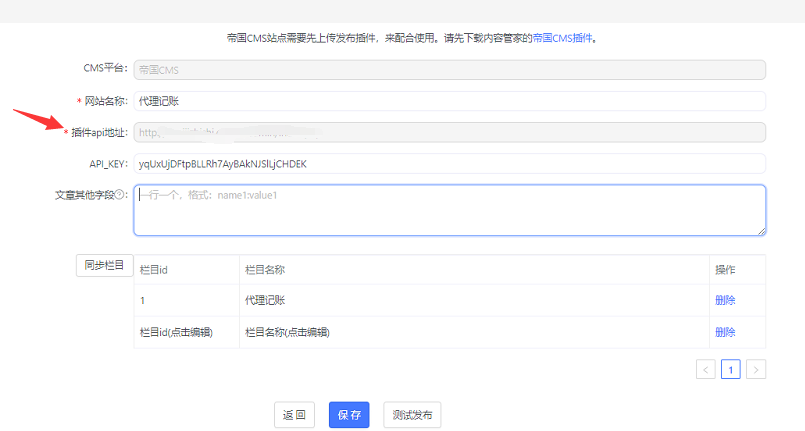Viewport: 805px width, 431px height.
Task: Go to the next table page
Action: (x=756, y=370)
